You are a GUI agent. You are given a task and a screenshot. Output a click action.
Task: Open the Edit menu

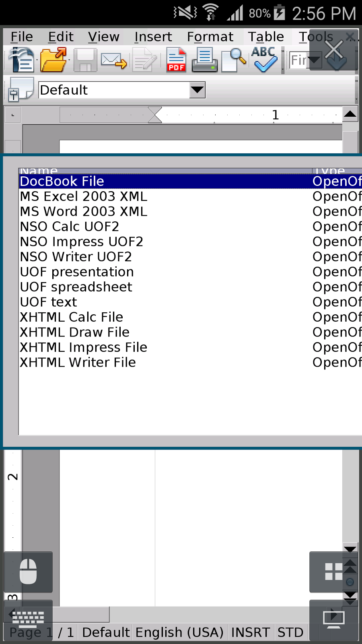click(61, 37)
